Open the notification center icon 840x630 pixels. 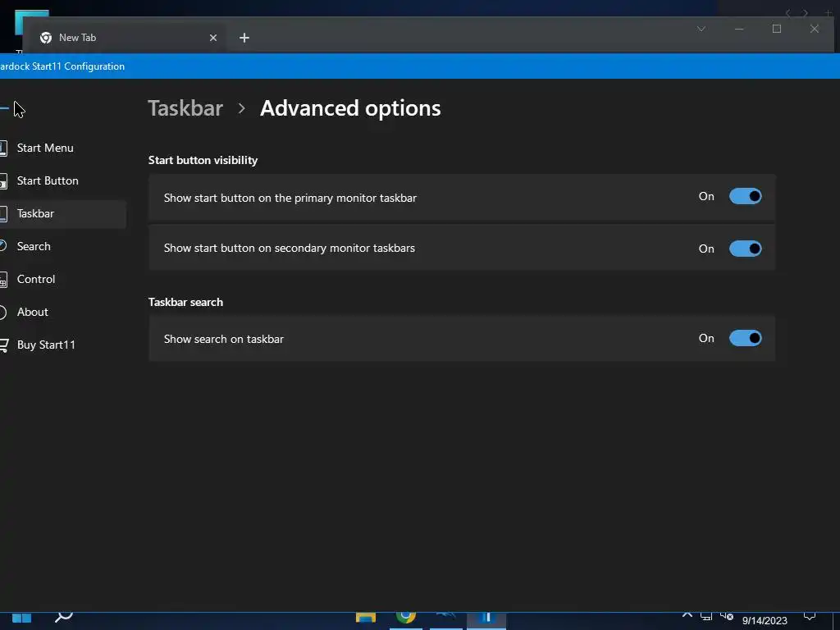click(x=810, y=617)
